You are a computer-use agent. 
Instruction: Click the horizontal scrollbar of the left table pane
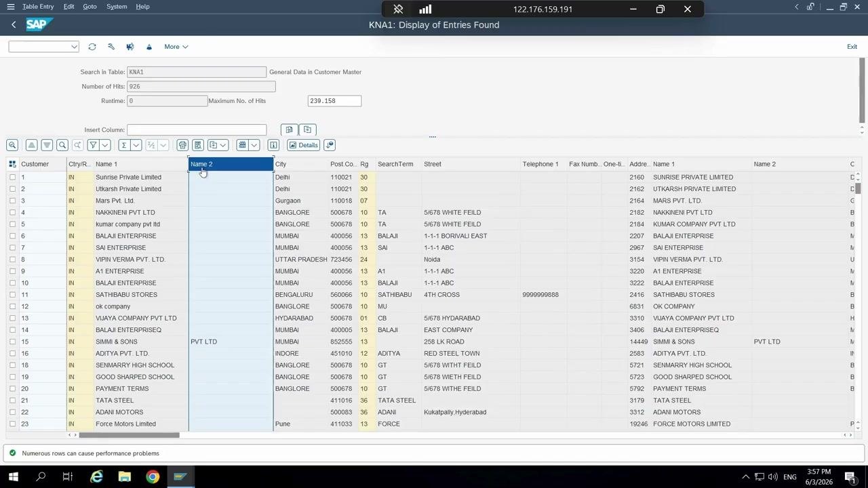click(x=129, y=435)
